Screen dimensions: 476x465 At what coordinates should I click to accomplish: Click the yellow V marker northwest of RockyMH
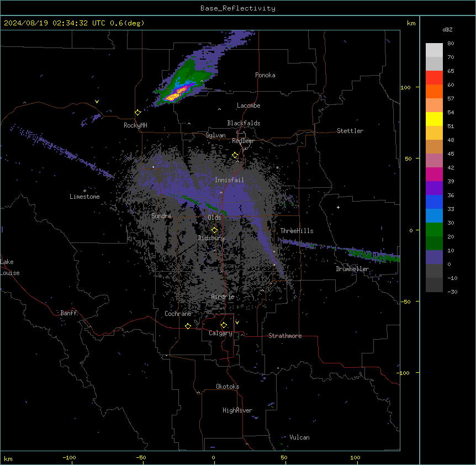[x=97, y=102]
